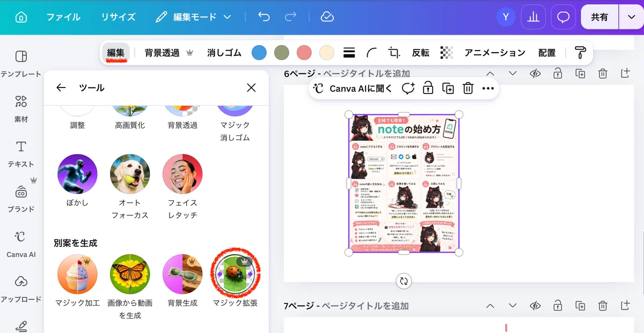Open corner rounding icon

tap(371, 53)
